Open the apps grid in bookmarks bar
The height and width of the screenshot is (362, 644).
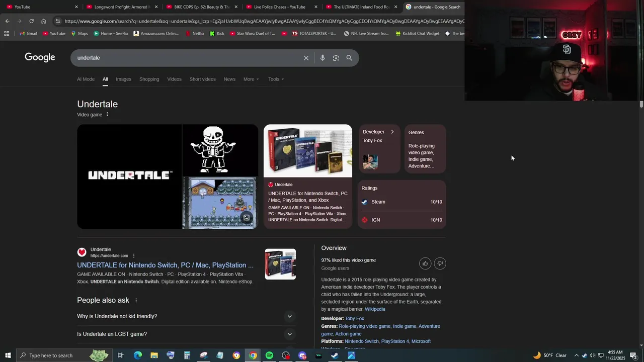[x=7, y=34]
